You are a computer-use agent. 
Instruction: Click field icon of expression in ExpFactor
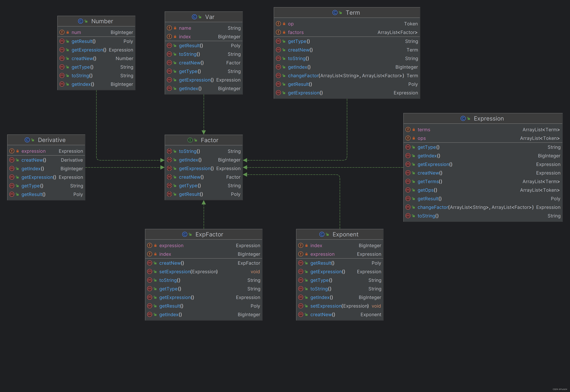(x=150, y=245)
